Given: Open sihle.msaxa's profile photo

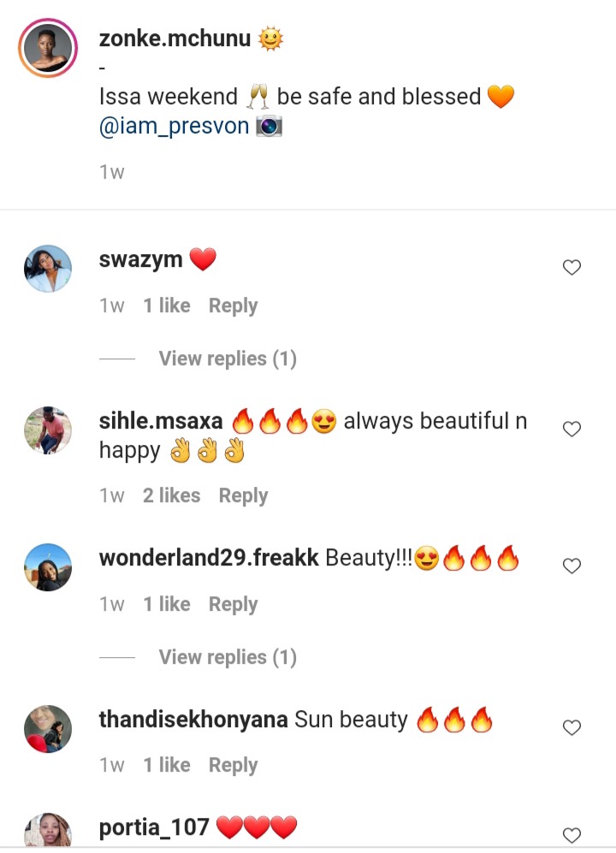Looking at the screenshot, I should pos(48,429).
